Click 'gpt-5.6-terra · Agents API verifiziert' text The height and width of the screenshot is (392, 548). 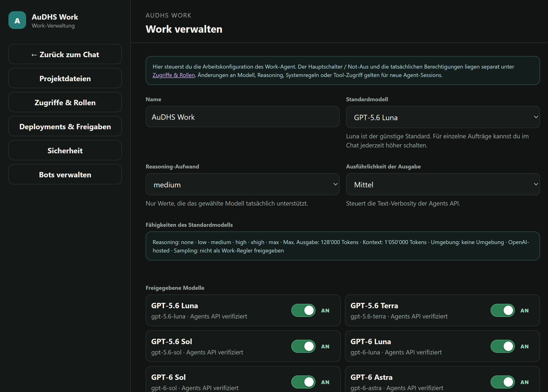point(399,316)
